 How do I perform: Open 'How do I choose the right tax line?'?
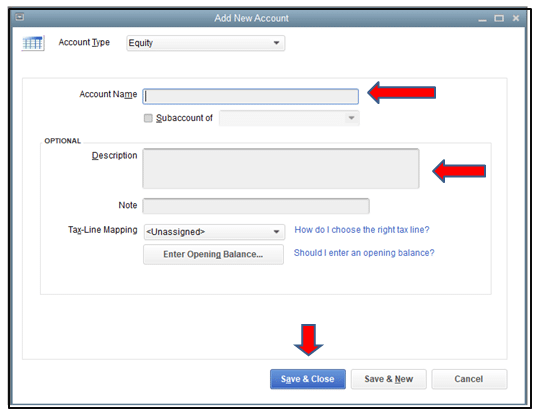pos(362,230)
